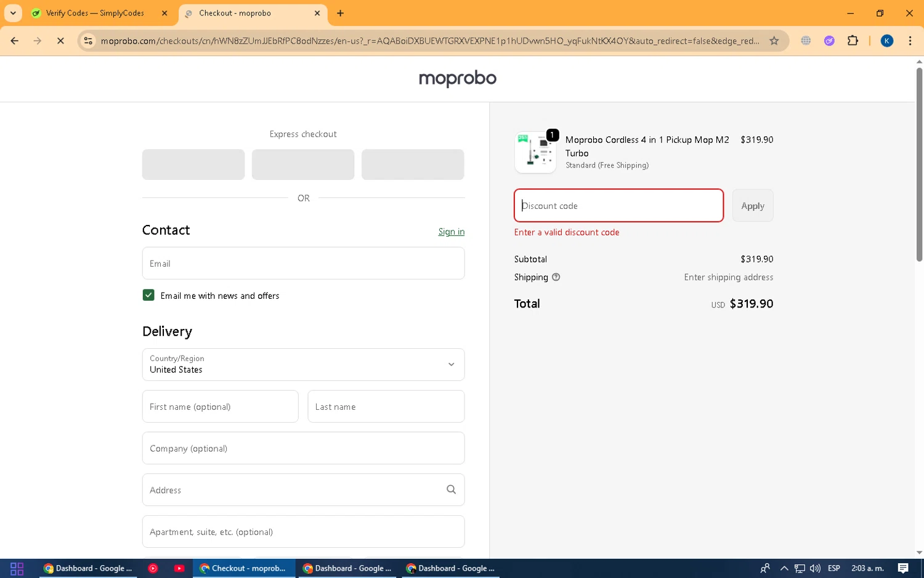Open the Extensions puzzle icon

(x=853, y=41)
